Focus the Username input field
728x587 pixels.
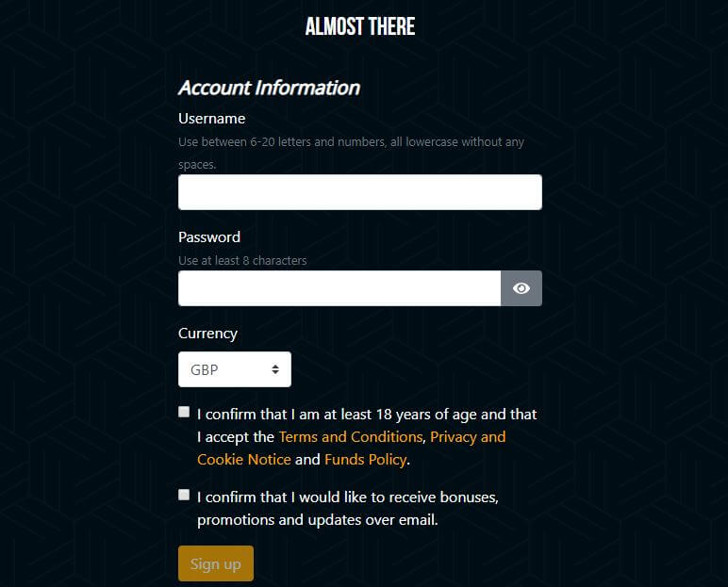pos(360,192)
